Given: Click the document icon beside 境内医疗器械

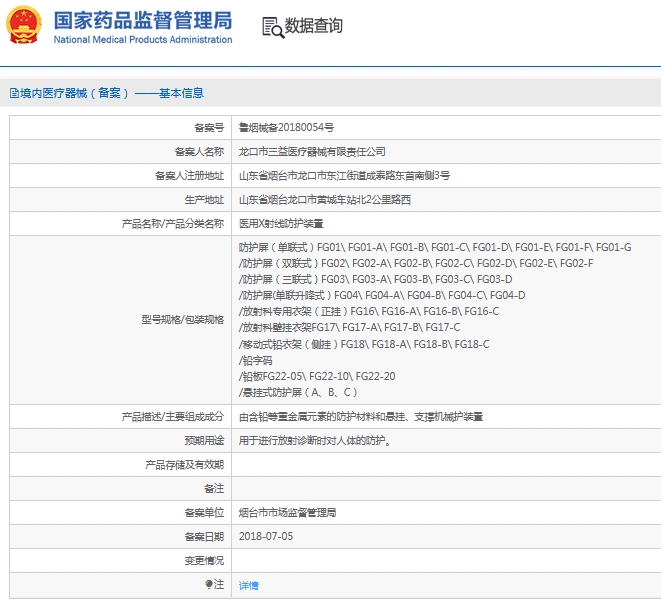Looking at the screenshot, I should [x=14, y=93].
